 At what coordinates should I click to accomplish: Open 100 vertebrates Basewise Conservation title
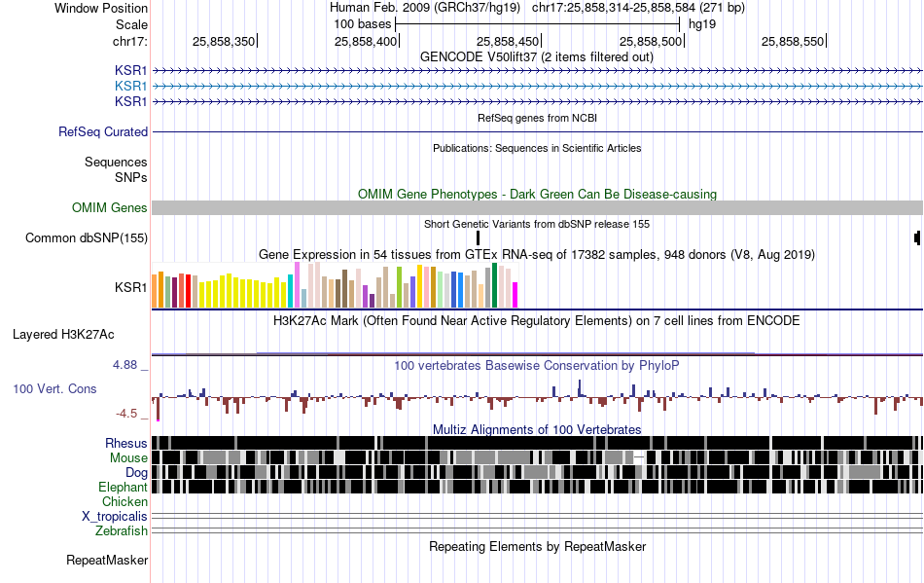point(537,366)
